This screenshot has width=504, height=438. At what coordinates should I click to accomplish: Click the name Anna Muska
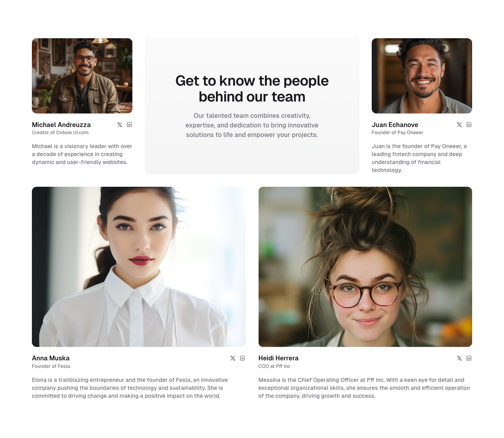51,358
